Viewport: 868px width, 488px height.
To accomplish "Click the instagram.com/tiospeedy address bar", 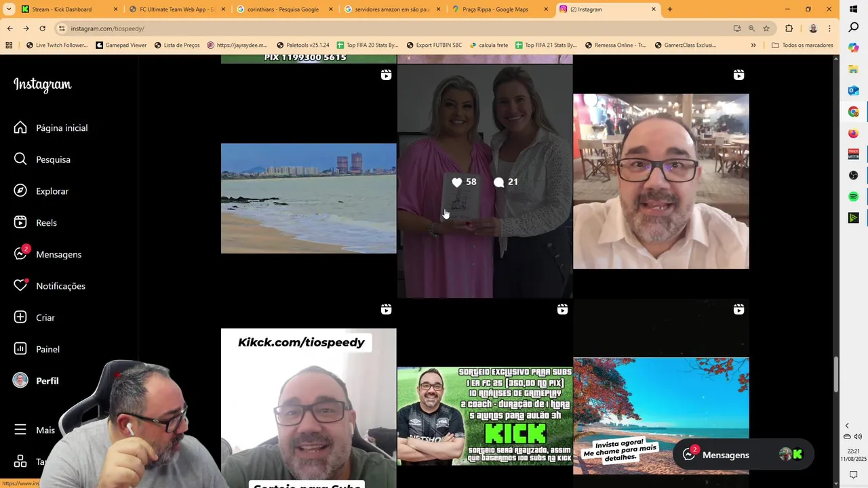I will click(393, 28).
